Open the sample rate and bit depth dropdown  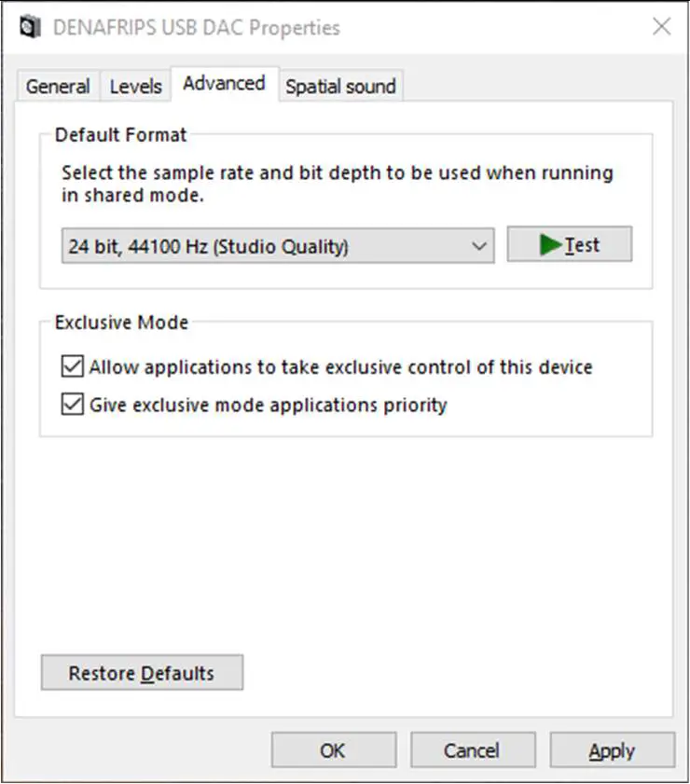point(276,245)
